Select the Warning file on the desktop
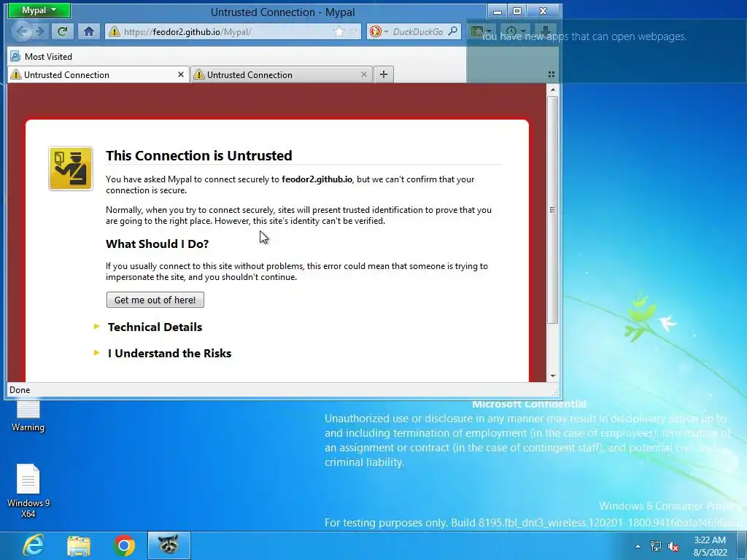 coord(28,416)
